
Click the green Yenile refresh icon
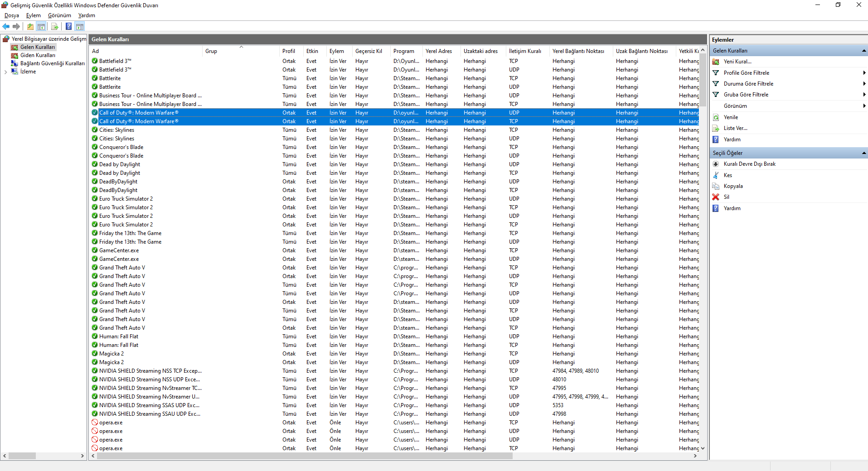coord(716,117)
